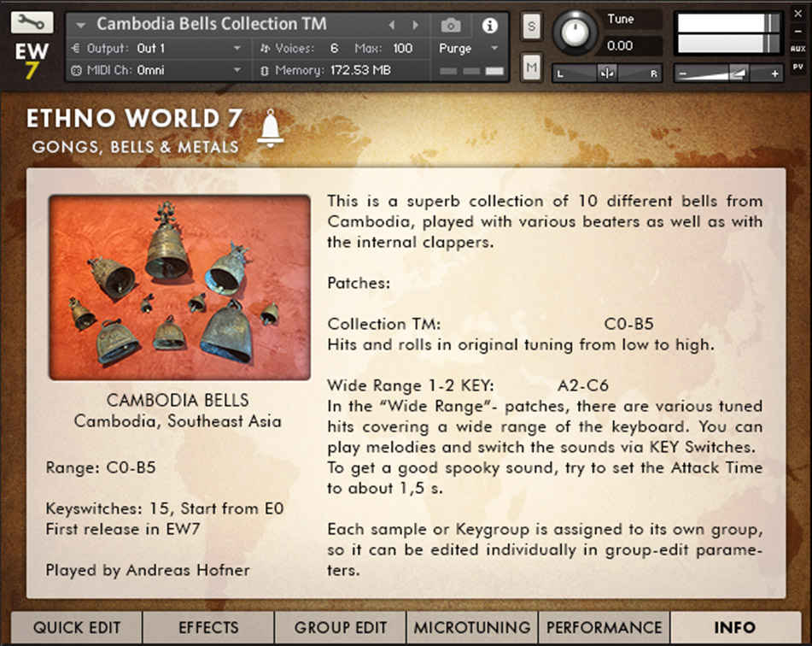Load the next instrument with right arrow
This screenshot has height=646, width=812.
(415, 25)
